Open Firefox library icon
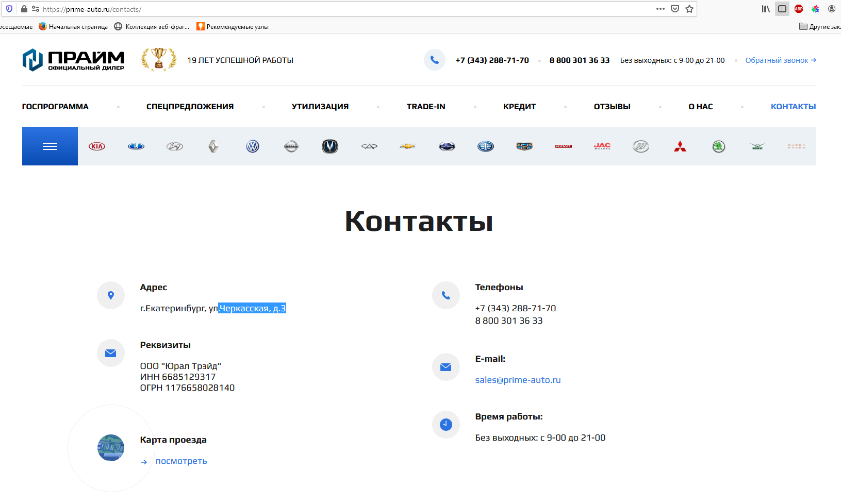The height and width of the screenshot is (504, 841). (x=766, y=9)
